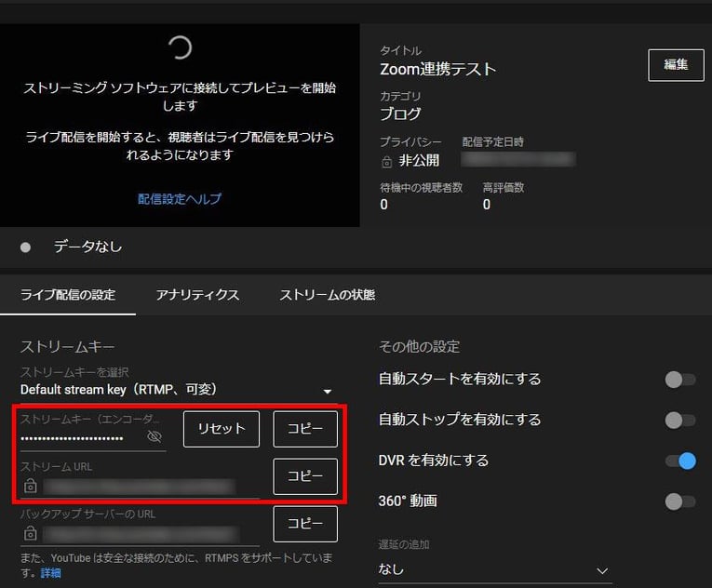The width and height of the screenshot is (712, 588).
Task: Click the loading spinner in preview area
Action: [x=180, y=47]
